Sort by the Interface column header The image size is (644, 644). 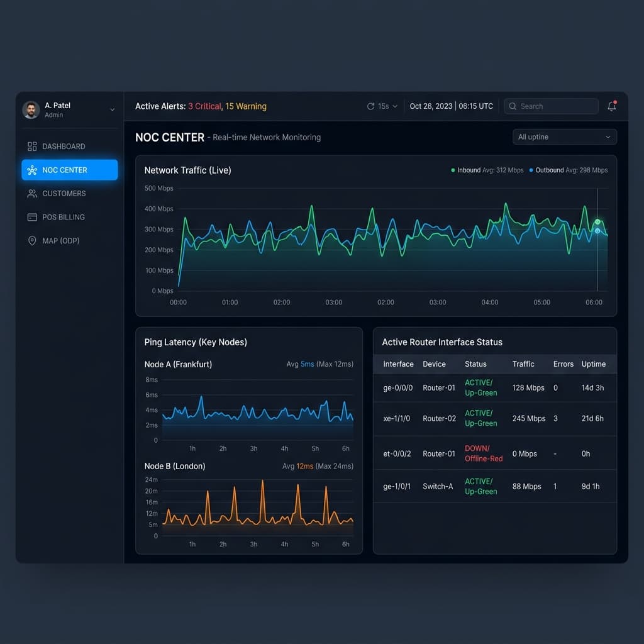[x=398, y=364]
